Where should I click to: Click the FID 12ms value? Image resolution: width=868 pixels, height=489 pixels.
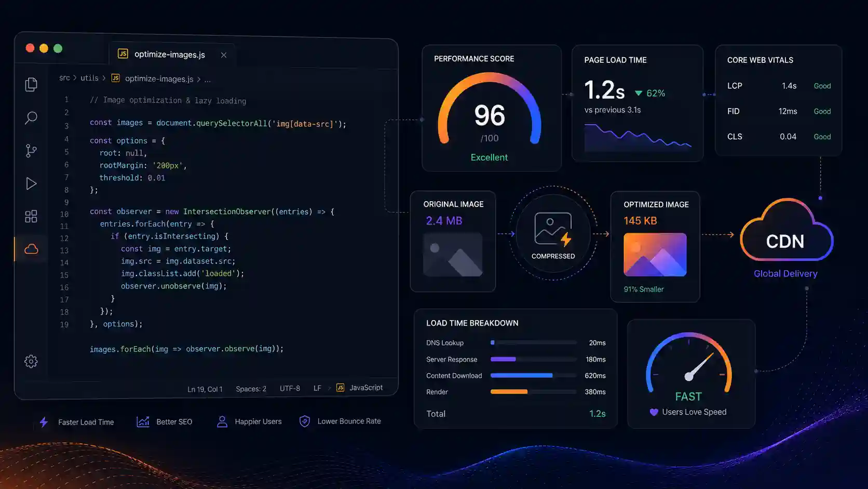(x=788, y=111)
